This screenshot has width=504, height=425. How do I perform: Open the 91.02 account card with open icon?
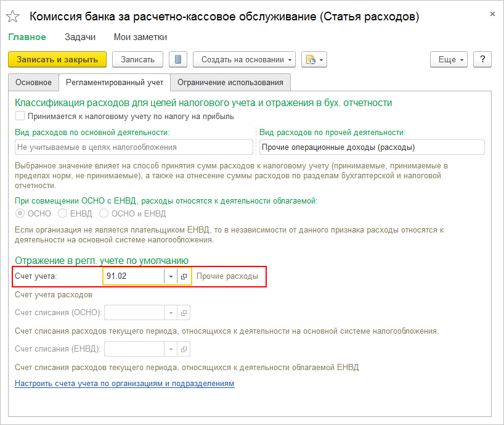[184, 276]
